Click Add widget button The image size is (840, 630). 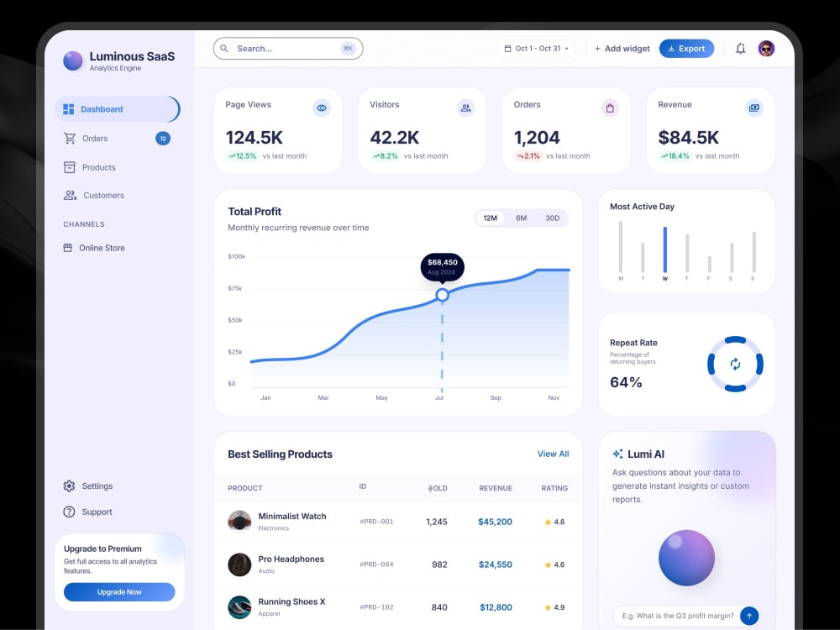click(622, 48)
